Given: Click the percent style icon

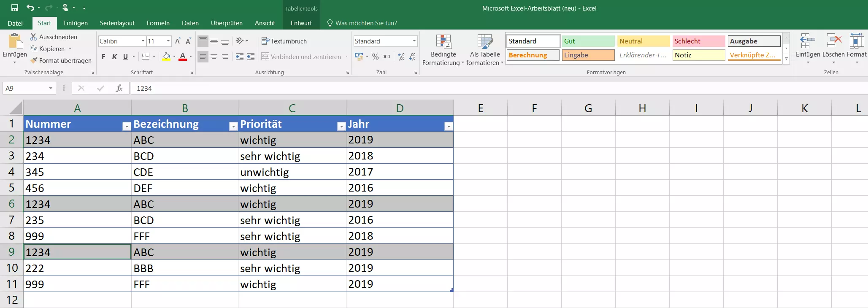Looking at the screenshot, I should [x=375, y=57].
